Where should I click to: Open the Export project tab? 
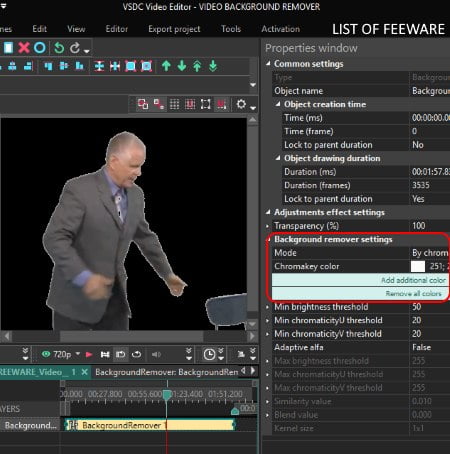[x=174, y=29]
